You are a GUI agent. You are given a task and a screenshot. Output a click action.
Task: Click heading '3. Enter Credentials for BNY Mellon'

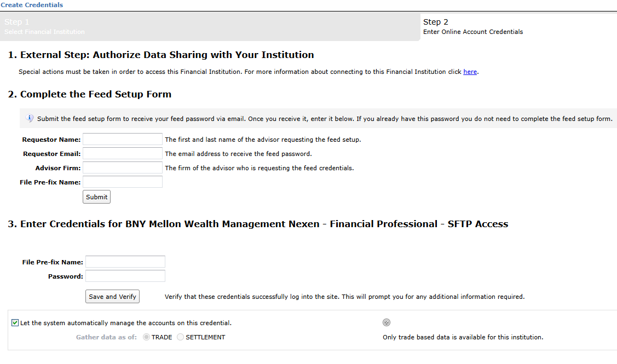click(258, 224)
